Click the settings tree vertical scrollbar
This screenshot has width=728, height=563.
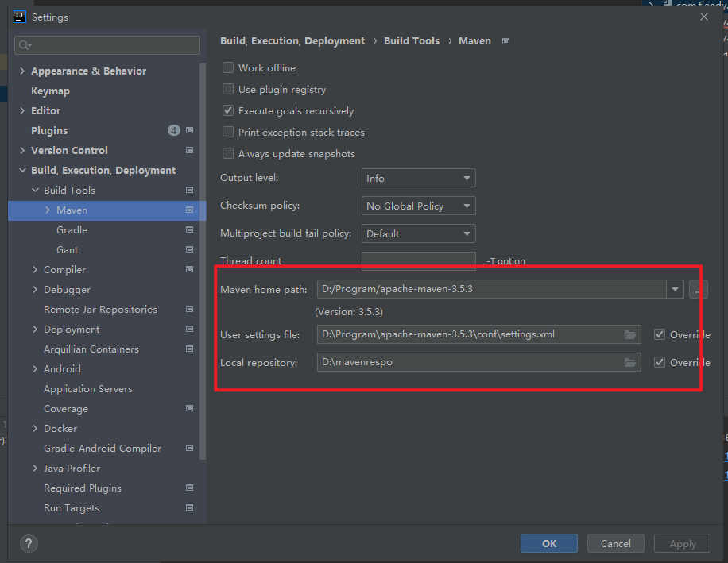pyautogui.click(x=203, y=261)
